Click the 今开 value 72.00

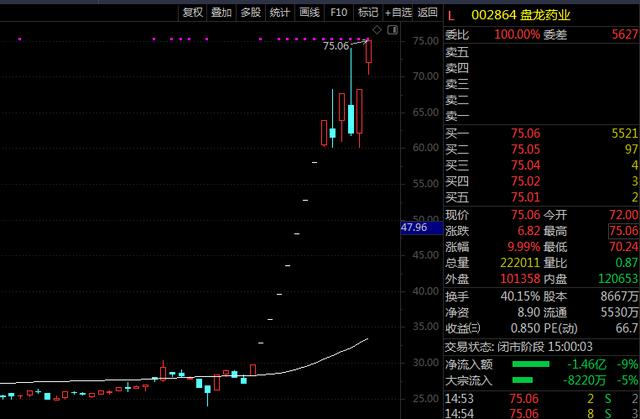click(x=624, y=215)
